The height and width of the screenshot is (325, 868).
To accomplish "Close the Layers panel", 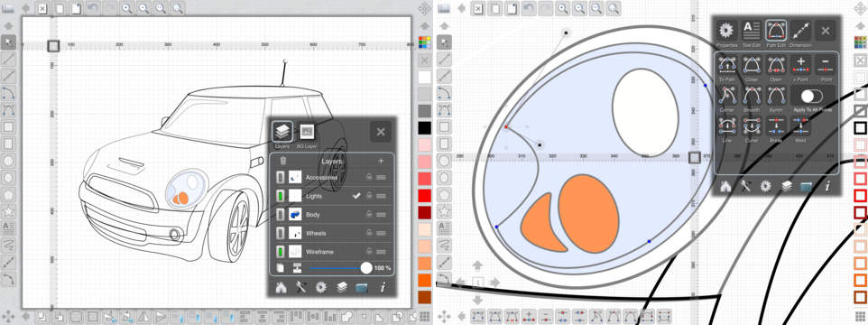I will coord(380,132).
